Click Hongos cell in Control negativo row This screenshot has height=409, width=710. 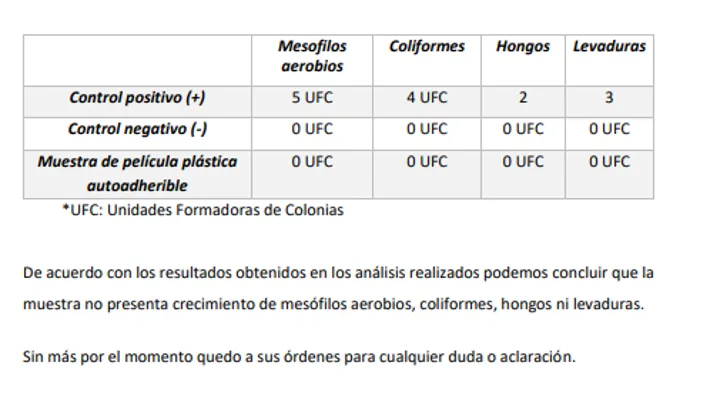(522, 129)
